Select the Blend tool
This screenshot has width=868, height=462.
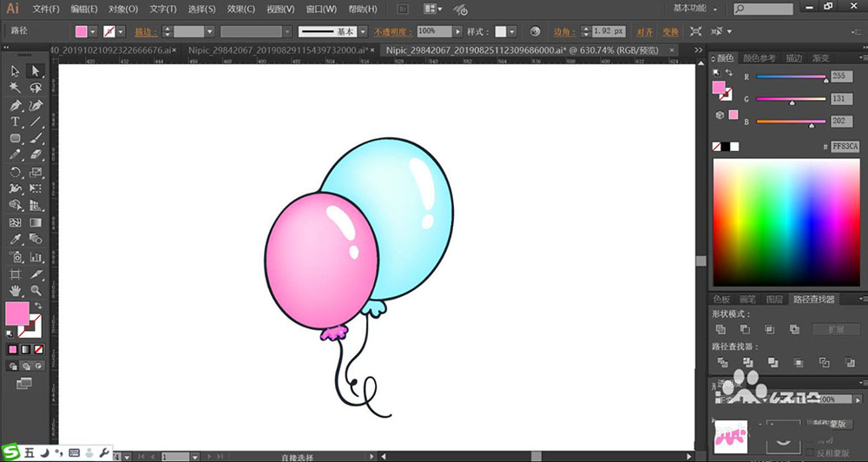click(36, 240)
